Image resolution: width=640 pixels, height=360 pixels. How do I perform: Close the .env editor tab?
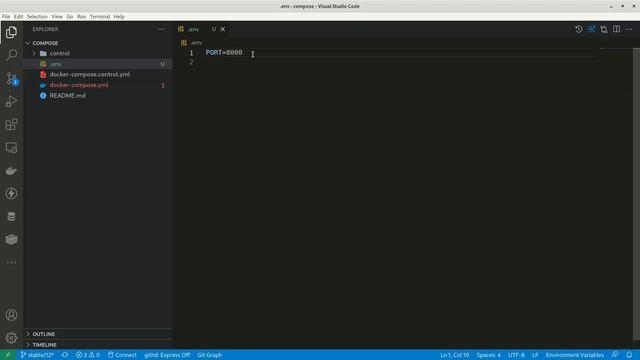click(223, 29)
